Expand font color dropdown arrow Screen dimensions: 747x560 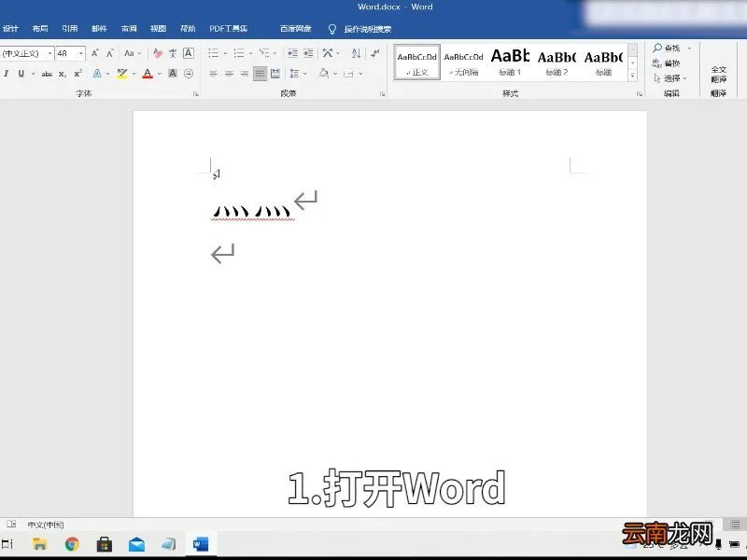coord(159,74)
